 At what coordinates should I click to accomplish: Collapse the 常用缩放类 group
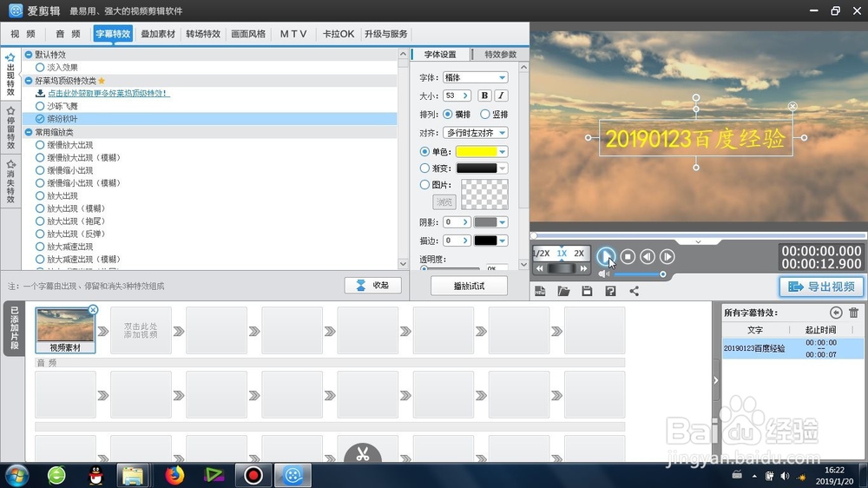click(29, 132)
